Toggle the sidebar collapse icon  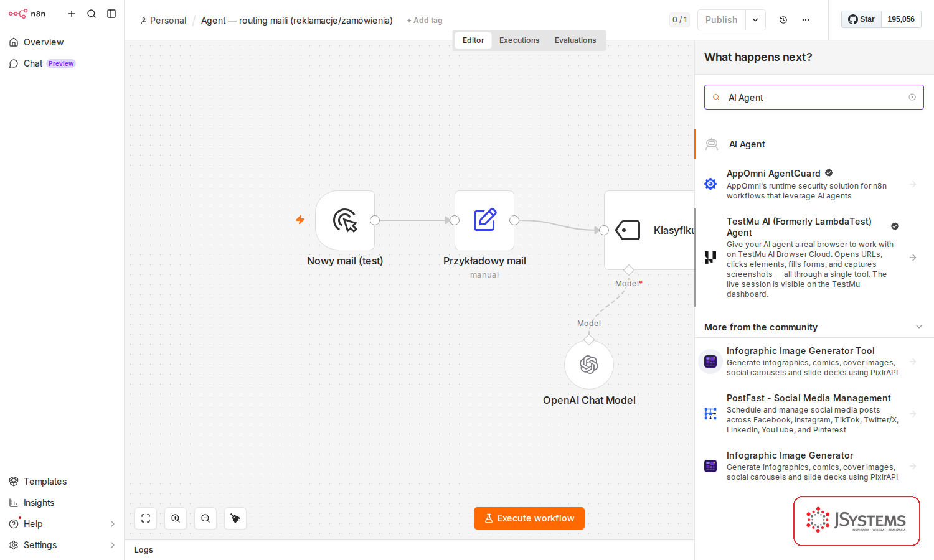111,14
